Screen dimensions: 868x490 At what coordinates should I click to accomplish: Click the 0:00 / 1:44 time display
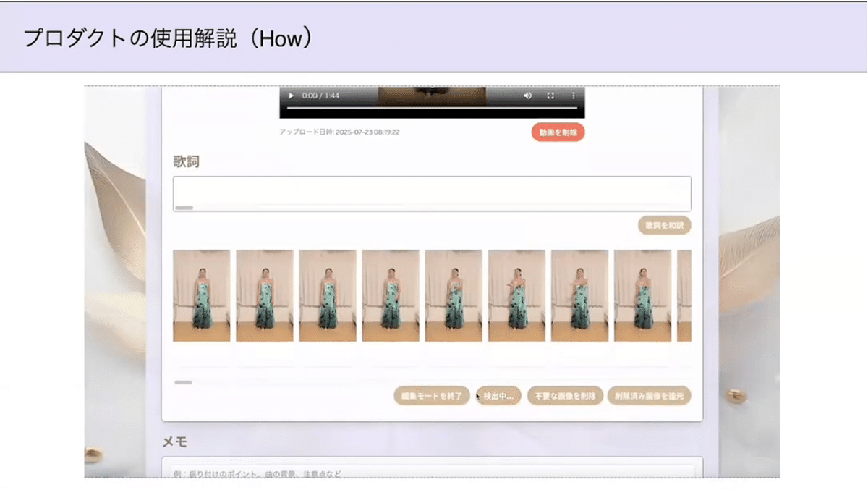[x=320, y=96]
